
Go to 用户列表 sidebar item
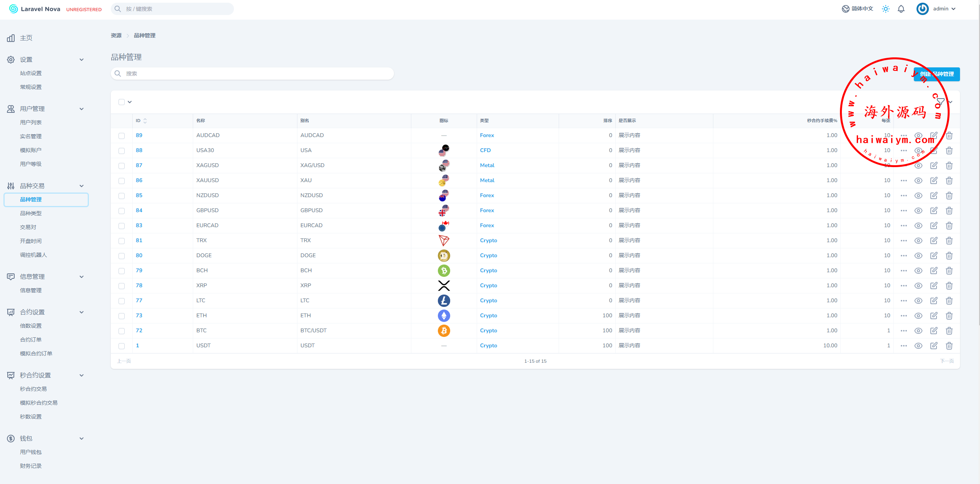pos(31,122)
